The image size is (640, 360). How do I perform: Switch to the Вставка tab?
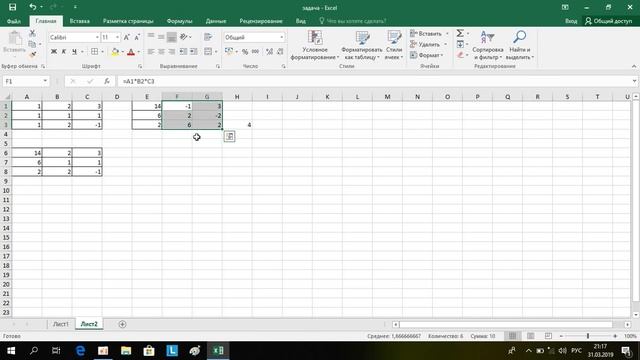(80, 21)
